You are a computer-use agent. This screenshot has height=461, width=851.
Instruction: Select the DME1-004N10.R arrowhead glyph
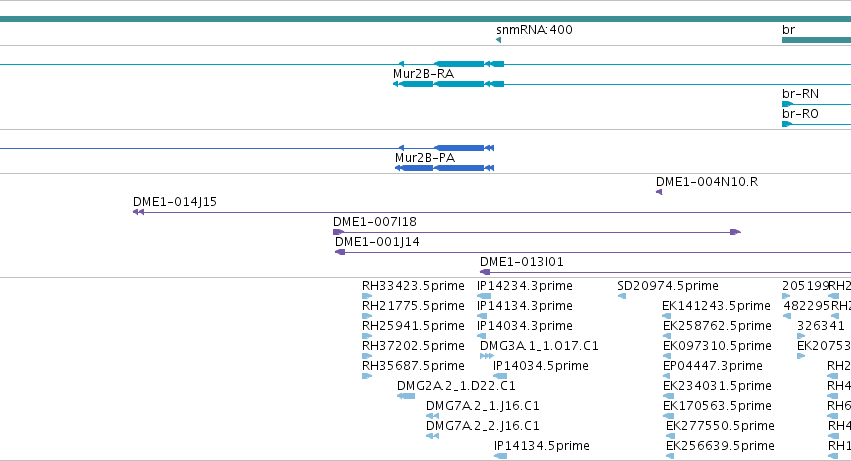[659, 192]
